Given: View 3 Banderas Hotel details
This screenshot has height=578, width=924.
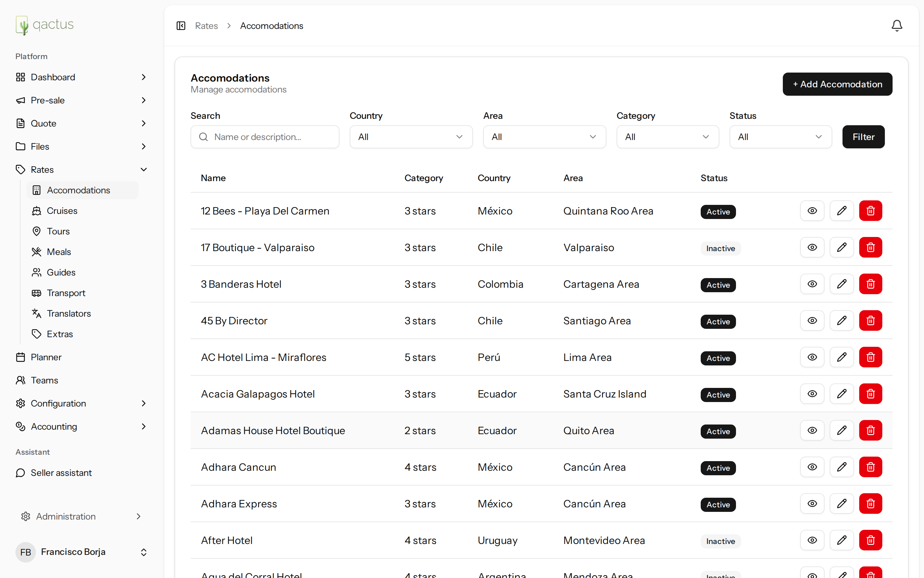Looking at the screenshot, I should pyautogui.click(x=812, y=284).
